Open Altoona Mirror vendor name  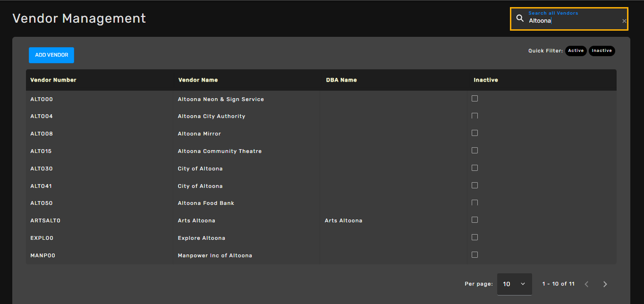pyautogui.click(x=199, y=134)
